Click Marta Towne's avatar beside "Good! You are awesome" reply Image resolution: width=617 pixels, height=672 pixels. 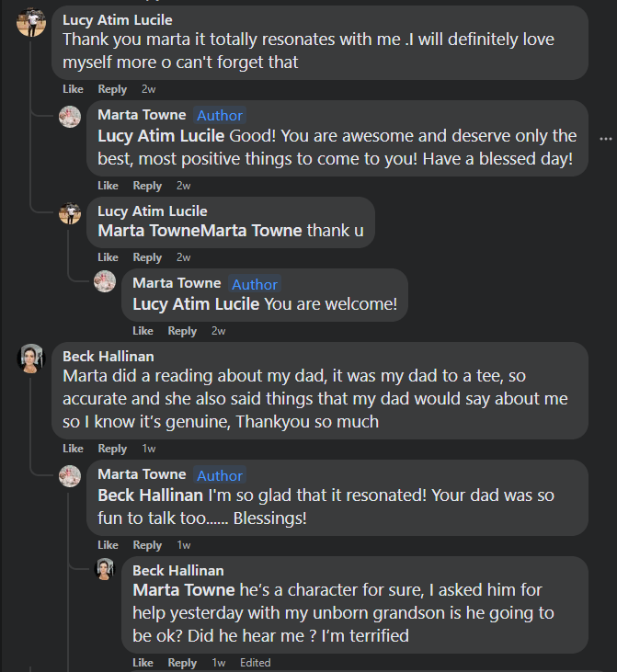click(70, 117)
